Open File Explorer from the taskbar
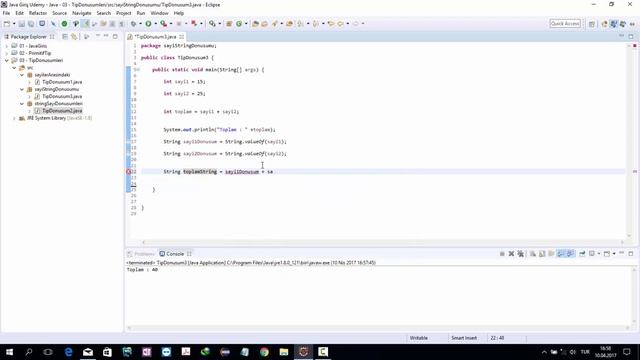 pos(284,352)
